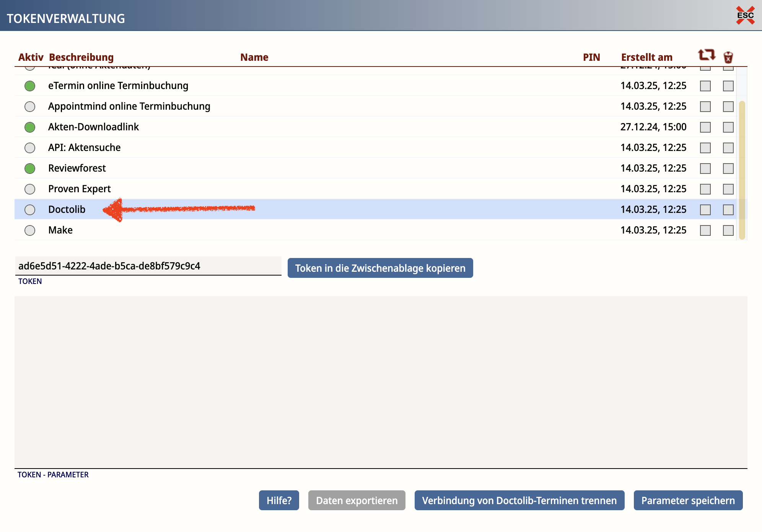The image size is (762, 532).
Task: Click into the TOKEN input field
Action: click(148, 266)
